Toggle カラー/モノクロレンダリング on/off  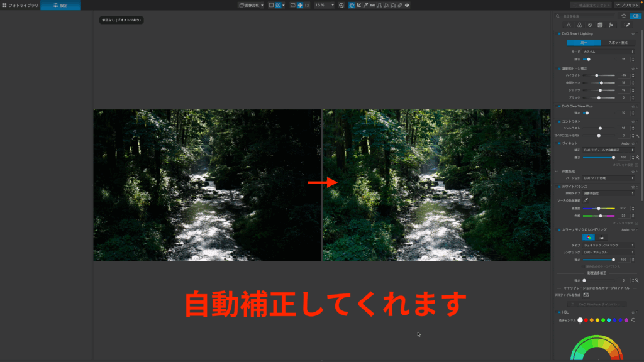pos(559,230)
